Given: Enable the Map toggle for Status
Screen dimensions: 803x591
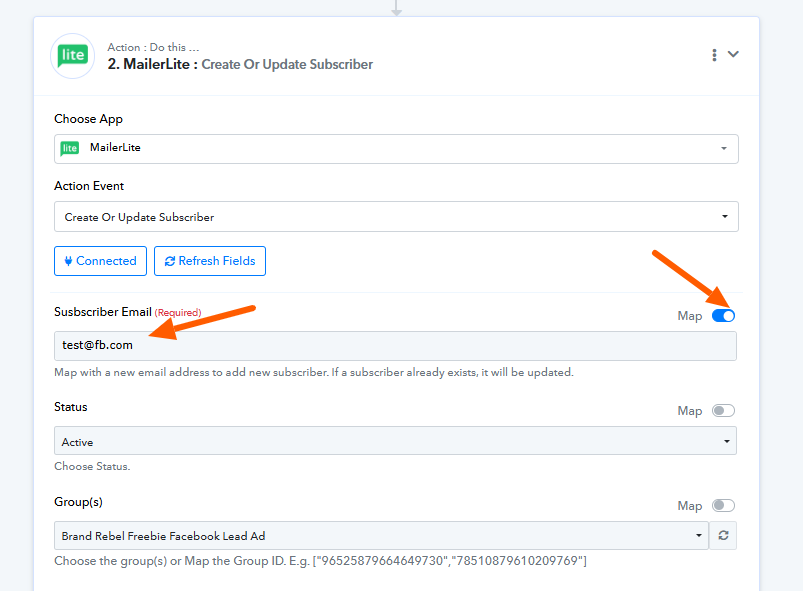Looking at the screenshot, I should [x=723, y=411].
